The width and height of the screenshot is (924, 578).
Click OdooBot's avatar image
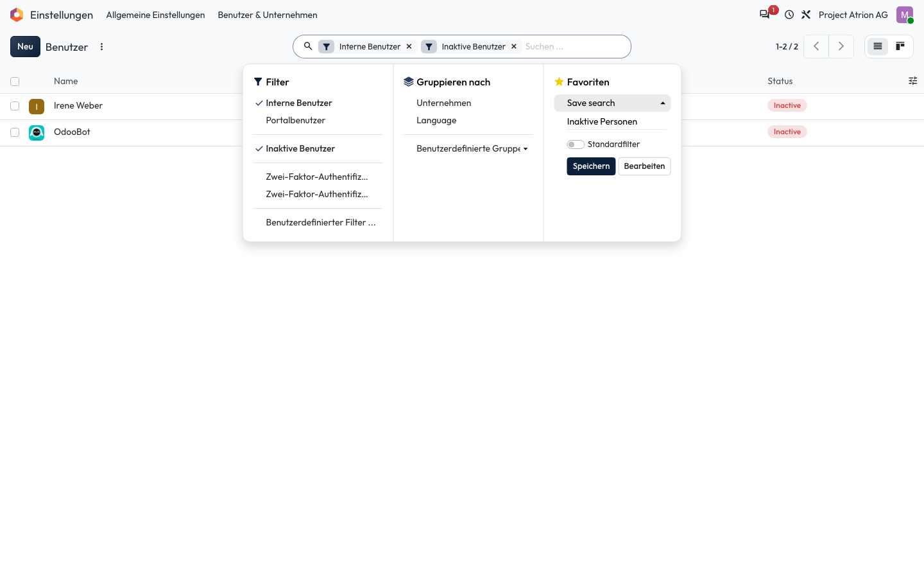37,132
